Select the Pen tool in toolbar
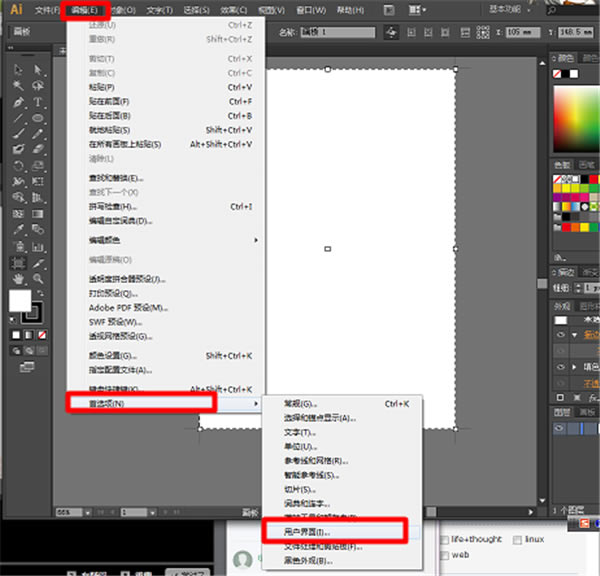 click(19, 102)
